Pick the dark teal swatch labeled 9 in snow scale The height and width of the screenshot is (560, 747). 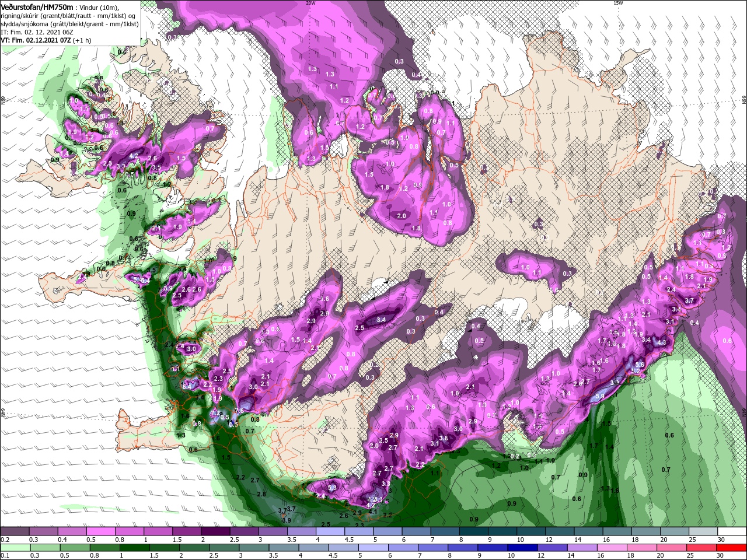click(502, 531)
